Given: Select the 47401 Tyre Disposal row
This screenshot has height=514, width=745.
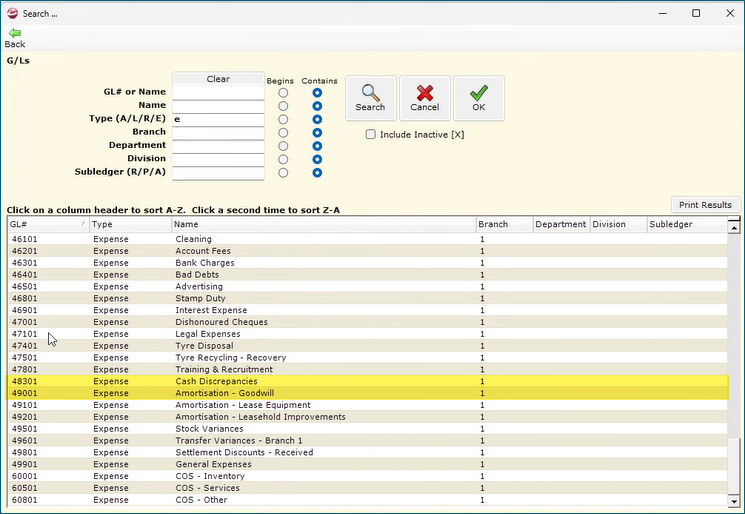Looking at the screenshot, I should click(x=368, y=346).
